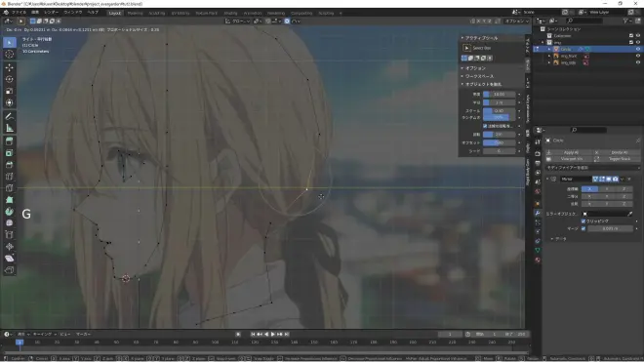
Task: Click the Apply All modifiers button
Action: pyautogui.click(x=570, y=152)
